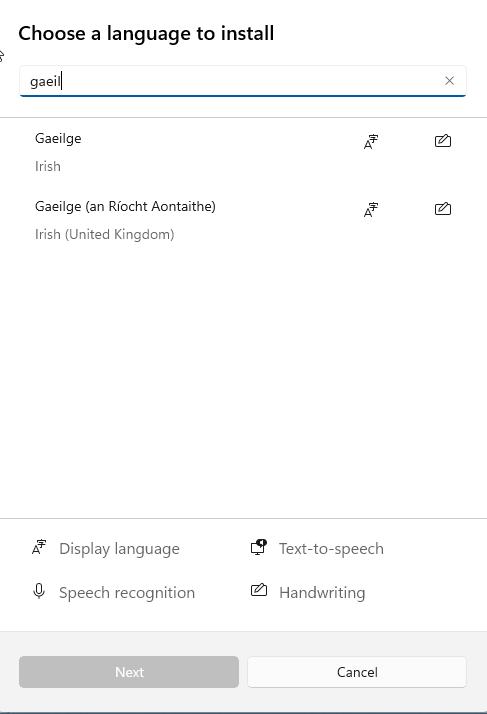The image size is (487, 714).
Task: Click the Speech recognition microphone icon
Action: coord(39,591)
